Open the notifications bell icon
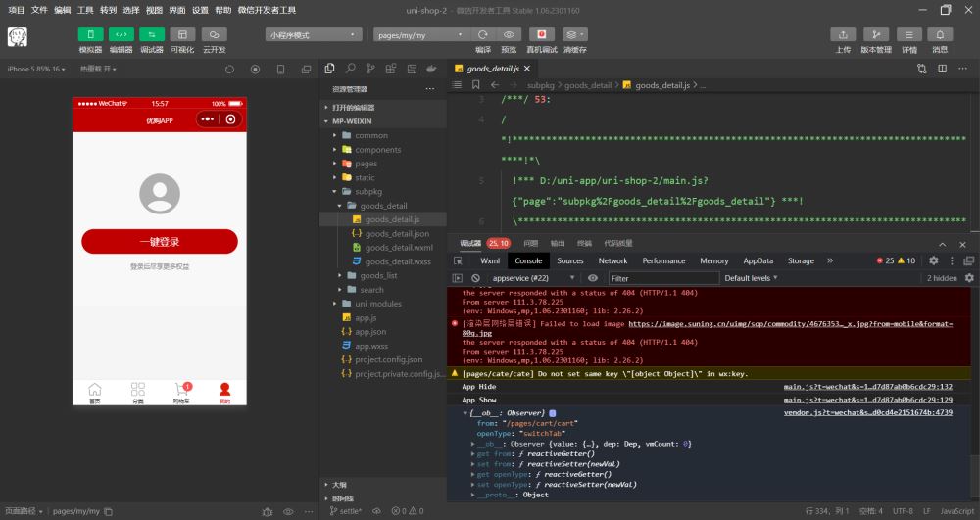This screenshot has width=980, height=520. click(x=940, y=35)
